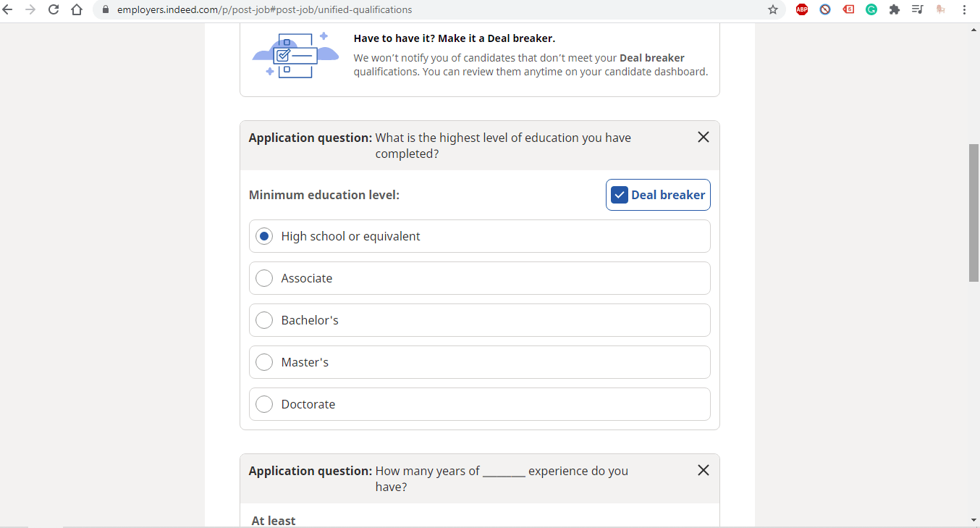980x528 pixels.
Task: Click the extensions puzzle piece icon
Action: [x=895, y=9]
